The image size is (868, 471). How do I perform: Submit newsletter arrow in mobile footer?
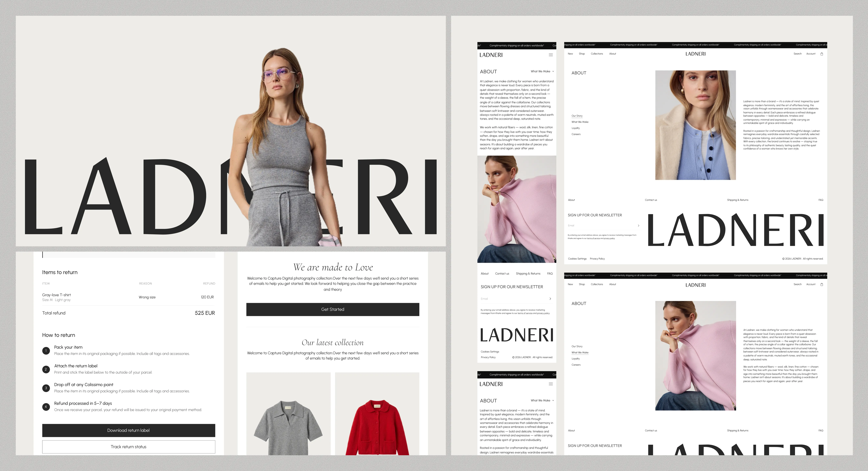(550, 299)
